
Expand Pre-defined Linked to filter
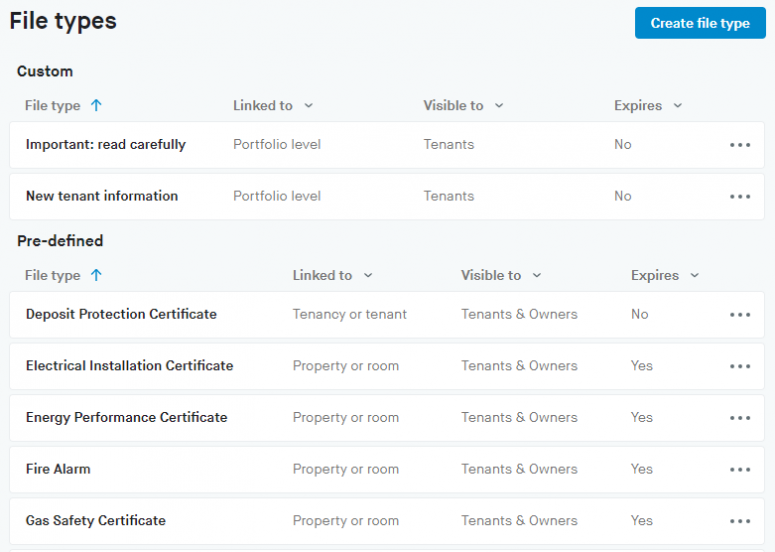click(368, 276)
